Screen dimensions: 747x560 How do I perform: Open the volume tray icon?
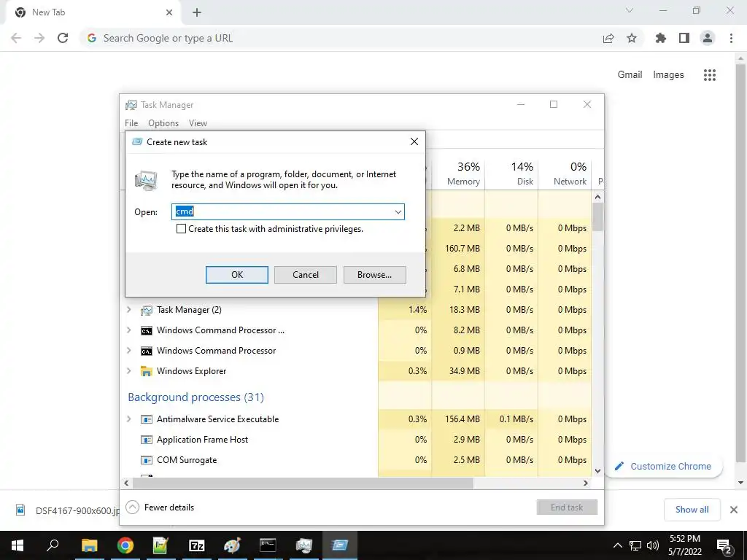point(653,545)
